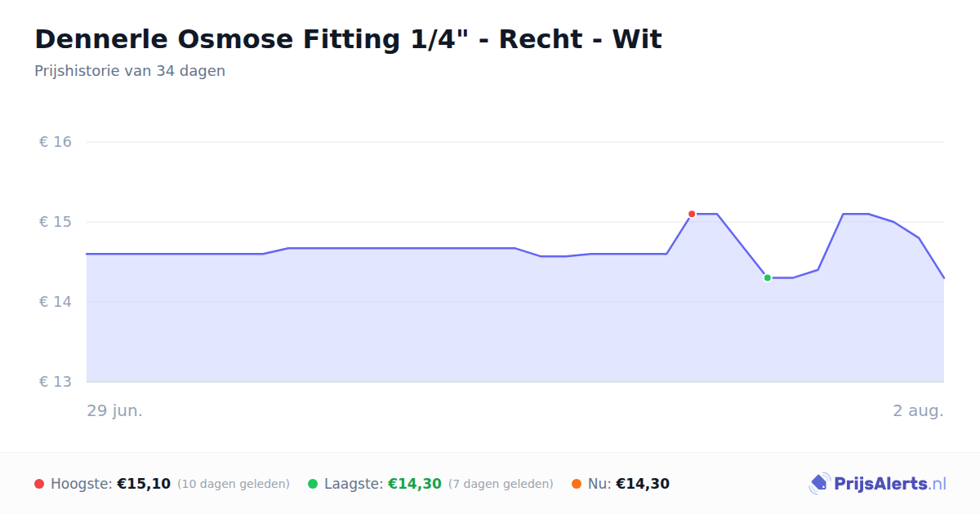This screenshot has width=980, height=514.
Task: Click the current price value after Nu
Action: coord(643,484)
